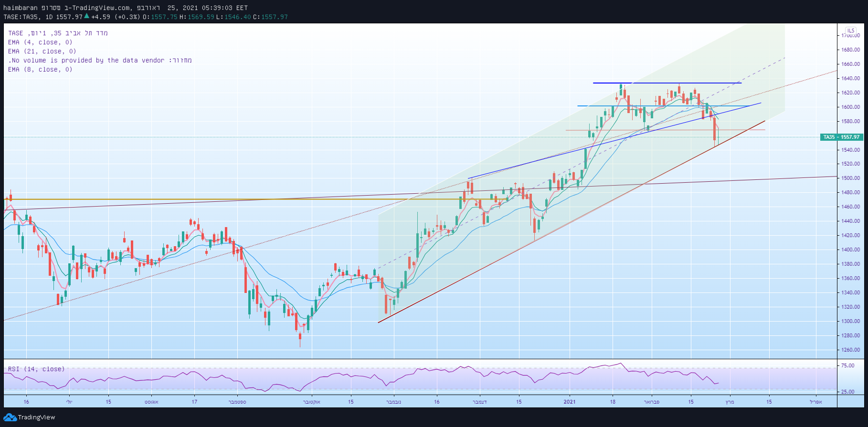Click the נובמבר month label on time axis
Viewport: 868px width, 427px height.
393,402
